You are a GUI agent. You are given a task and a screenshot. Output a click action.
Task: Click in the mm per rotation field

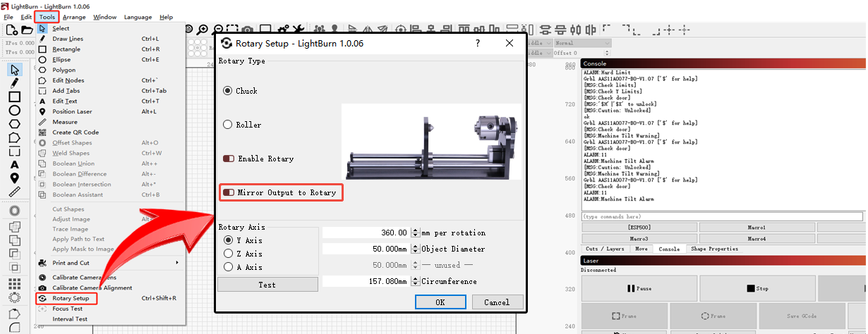[366, 233]
